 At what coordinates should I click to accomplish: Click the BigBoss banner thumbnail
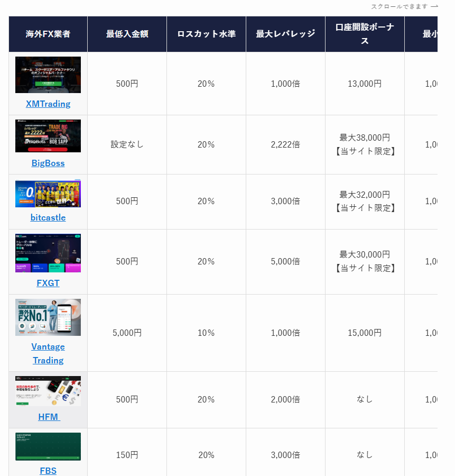(x=48, y=136)
